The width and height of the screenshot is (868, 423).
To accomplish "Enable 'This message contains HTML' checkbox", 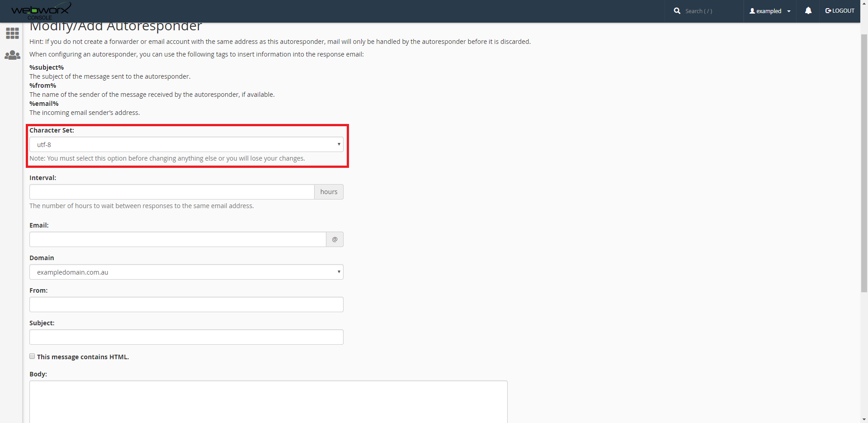I will click(32, 356).
